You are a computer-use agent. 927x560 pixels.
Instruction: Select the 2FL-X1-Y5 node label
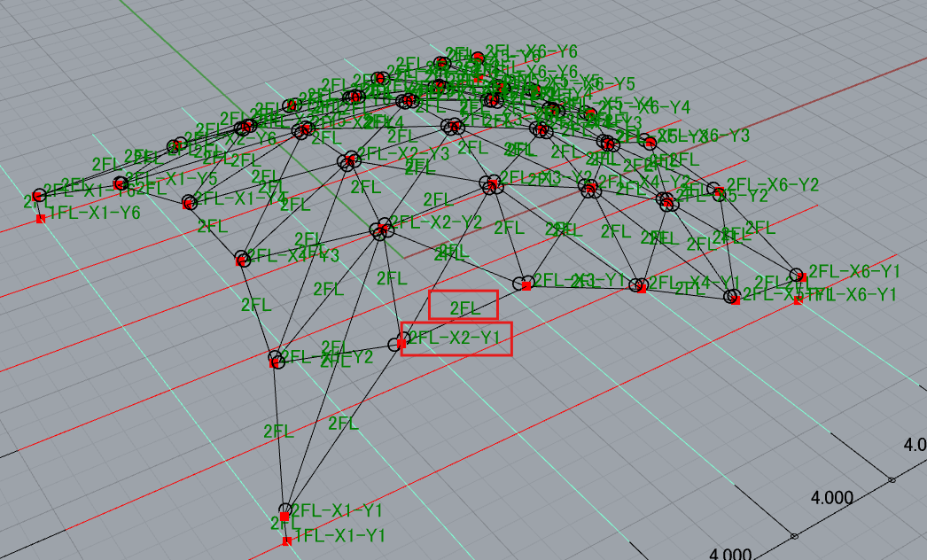point(172,178)
